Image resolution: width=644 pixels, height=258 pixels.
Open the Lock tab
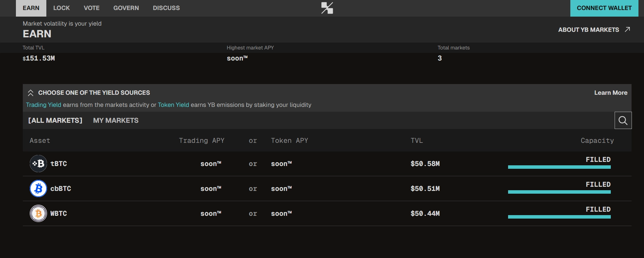tap(62, 8)
